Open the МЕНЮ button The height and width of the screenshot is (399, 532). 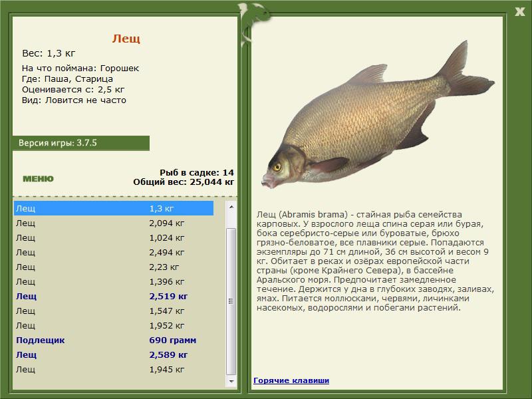pyautogui.click(x=38, y=179)
